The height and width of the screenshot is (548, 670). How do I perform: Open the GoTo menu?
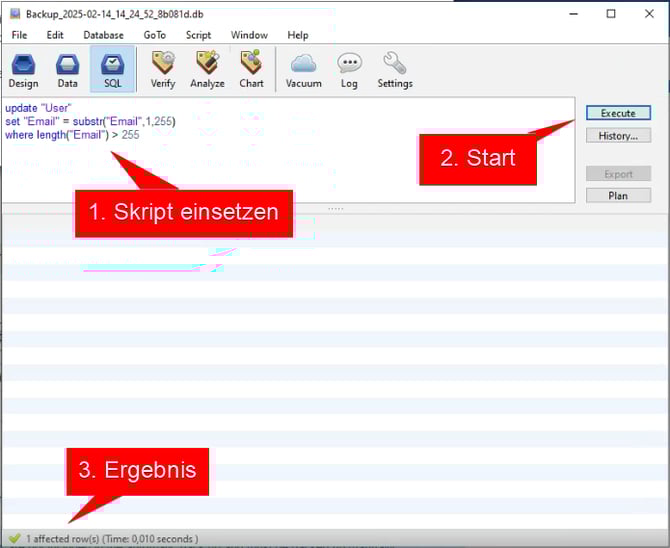coord(155,35)
